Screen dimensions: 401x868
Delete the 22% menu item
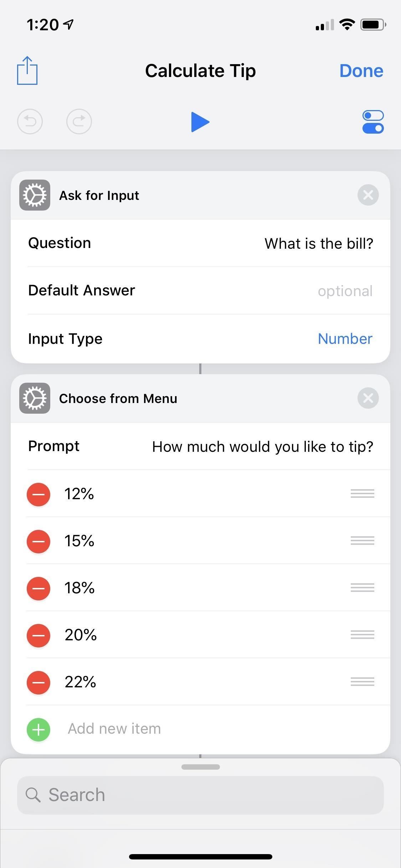coord(38,682)
